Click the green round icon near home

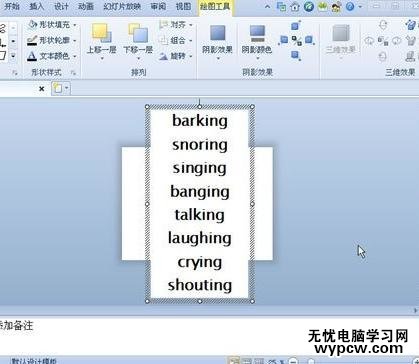[309, 7]
